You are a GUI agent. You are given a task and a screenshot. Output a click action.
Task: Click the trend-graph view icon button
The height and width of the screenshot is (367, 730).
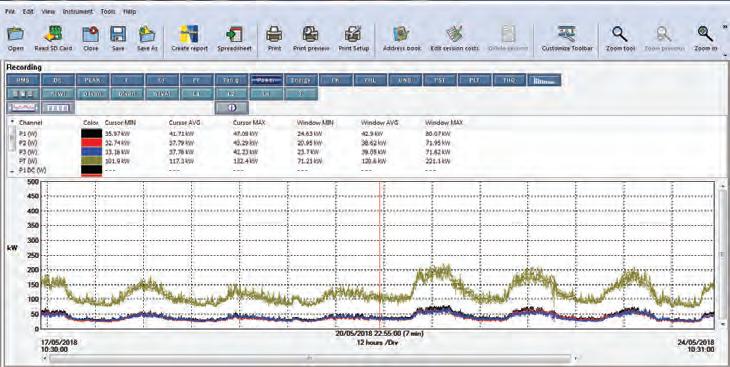click(x=23, y=108)
